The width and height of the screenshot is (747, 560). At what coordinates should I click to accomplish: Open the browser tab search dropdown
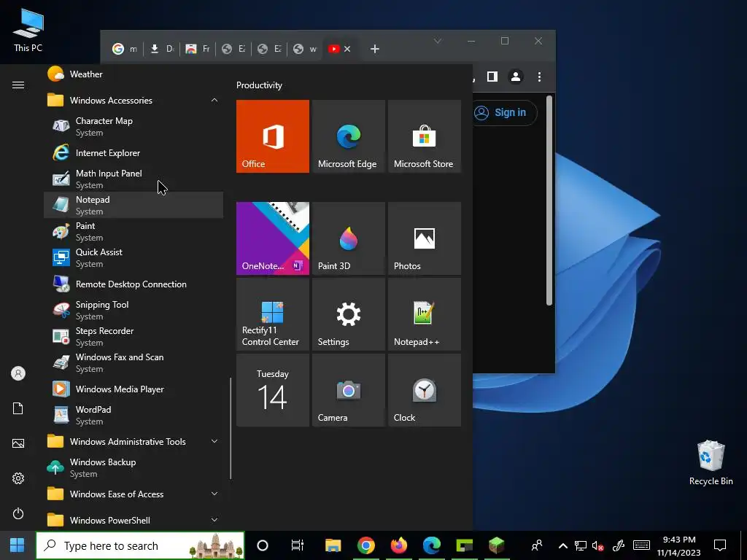click(438, 41)
